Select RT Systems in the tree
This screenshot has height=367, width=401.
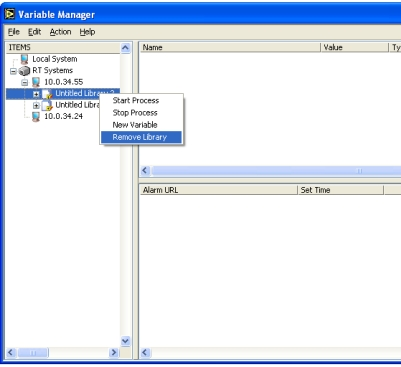click(x=52, y=70)
